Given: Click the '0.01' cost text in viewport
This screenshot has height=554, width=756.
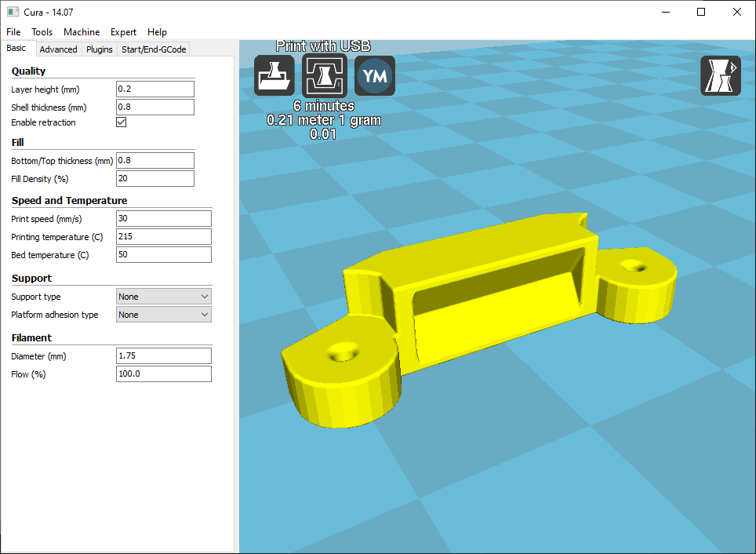Looking at the screenshot, I should pos(323,134).
